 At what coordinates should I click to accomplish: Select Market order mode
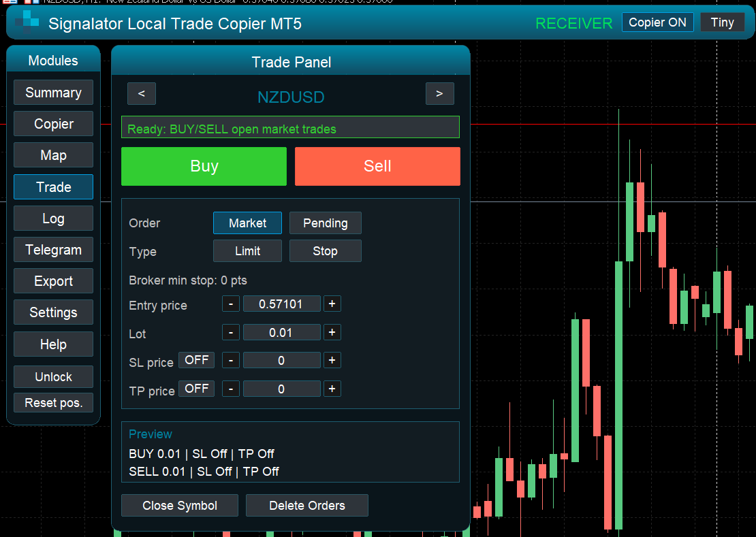click(x=247, y=223)
